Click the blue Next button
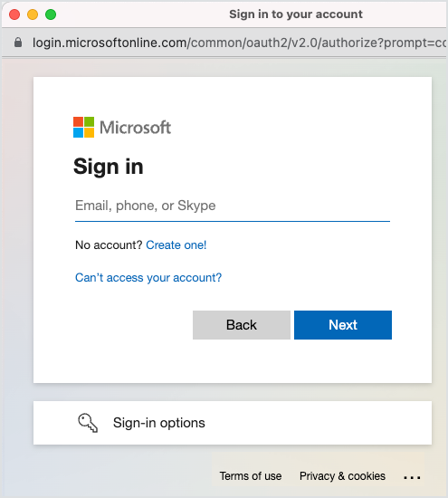Image resolution: width=448 pixels, height=498 pixels. coord(343,325)
